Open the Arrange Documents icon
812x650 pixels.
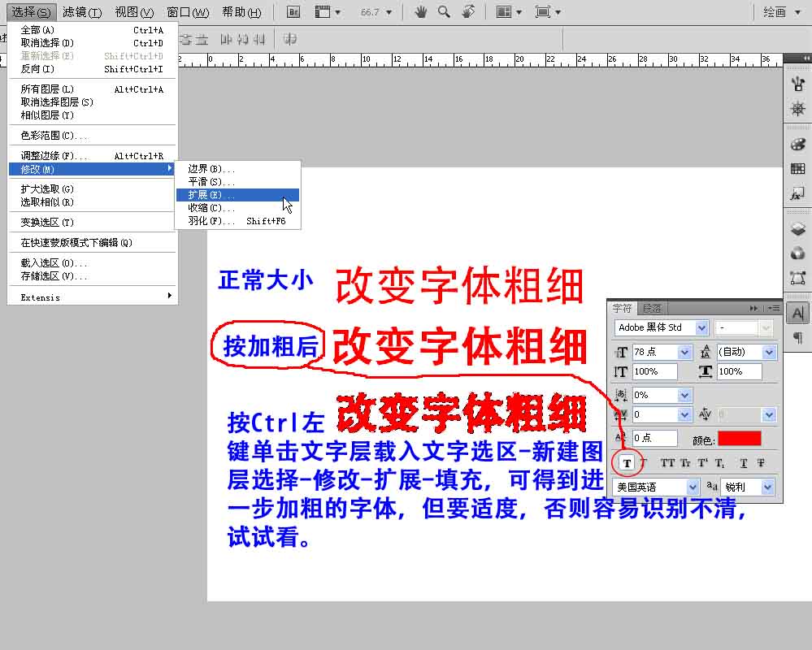508,12
